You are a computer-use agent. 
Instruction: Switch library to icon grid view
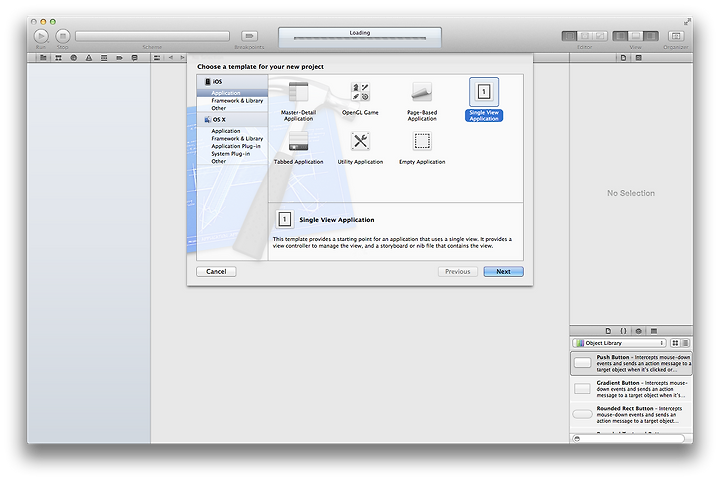tap(675, 343)
